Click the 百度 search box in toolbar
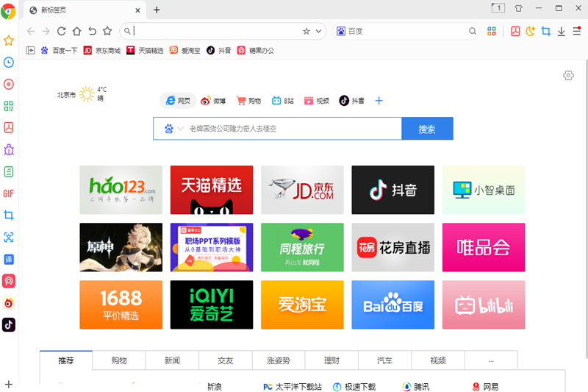588x392 pixels. point(406,31)
